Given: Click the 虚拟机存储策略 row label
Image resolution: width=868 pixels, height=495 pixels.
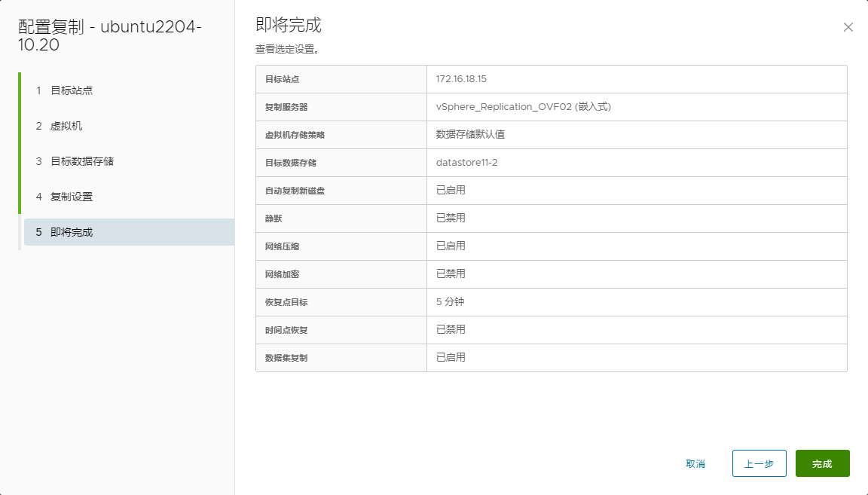Looking at the screenshot, I should 295,135.
